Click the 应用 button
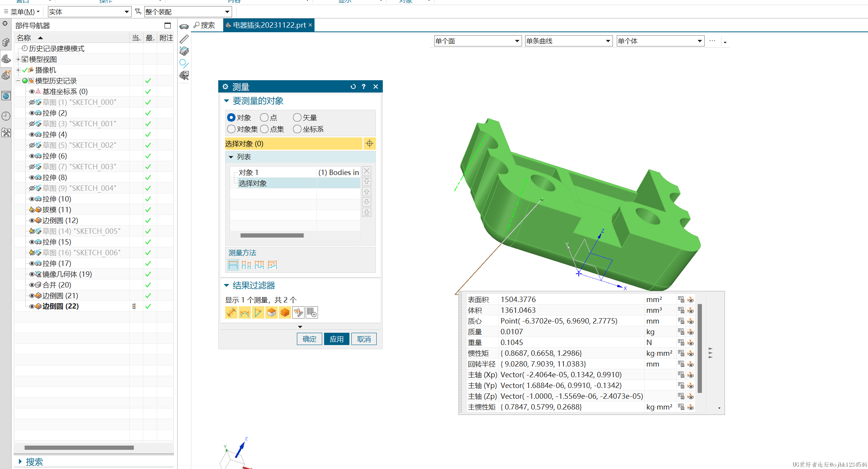Viewport: 868px width, 469px height. point(337,339)
